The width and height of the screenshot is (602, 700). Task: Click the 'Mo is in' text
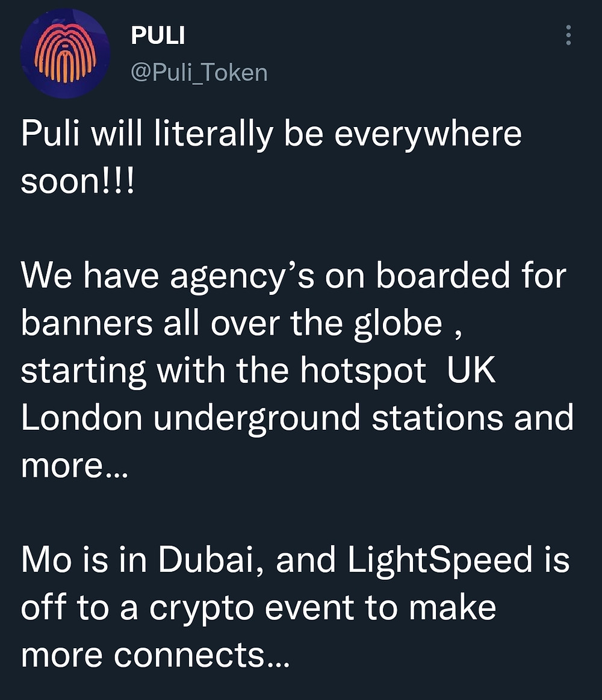pos(84,560)
